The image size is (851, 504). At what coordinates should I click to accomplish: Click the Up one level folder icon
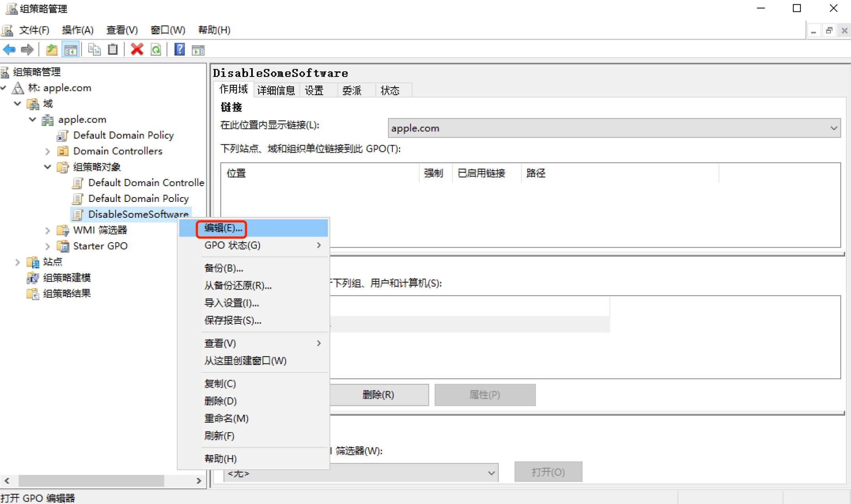pyautogui.click(x=52, y=50)
